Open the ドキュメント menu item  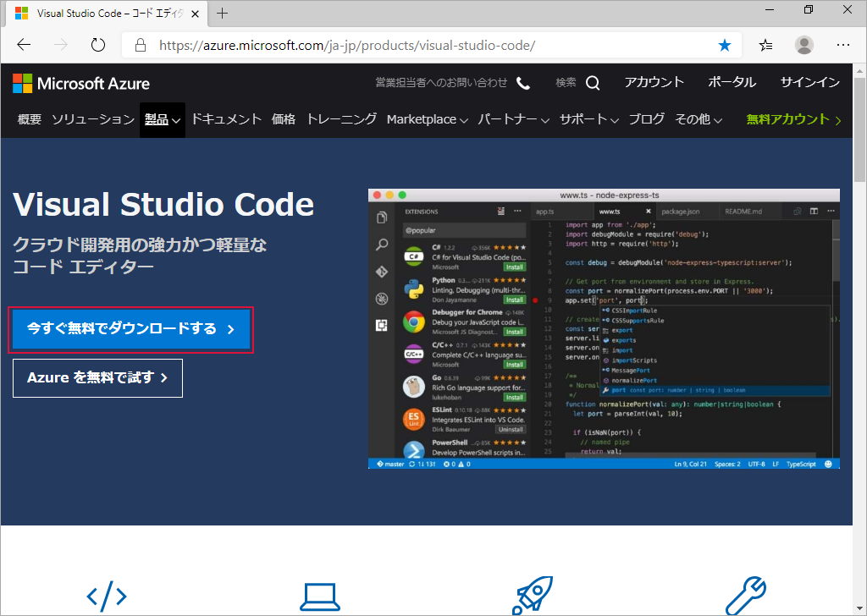coord(226,119)
